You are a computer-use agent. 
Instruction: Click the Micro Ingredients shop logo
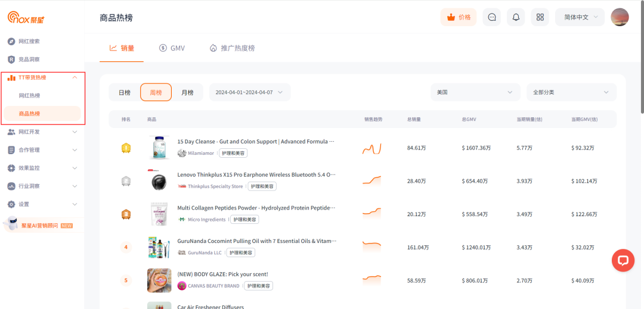pos(182,219)
